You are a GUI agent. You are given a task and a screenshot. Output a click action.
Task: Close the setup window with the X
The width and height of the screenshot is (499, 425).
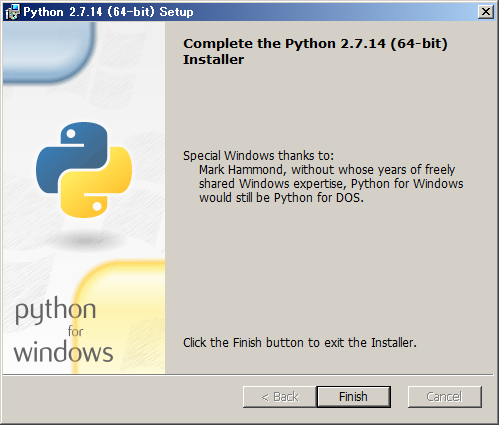(x=486, y=12)
